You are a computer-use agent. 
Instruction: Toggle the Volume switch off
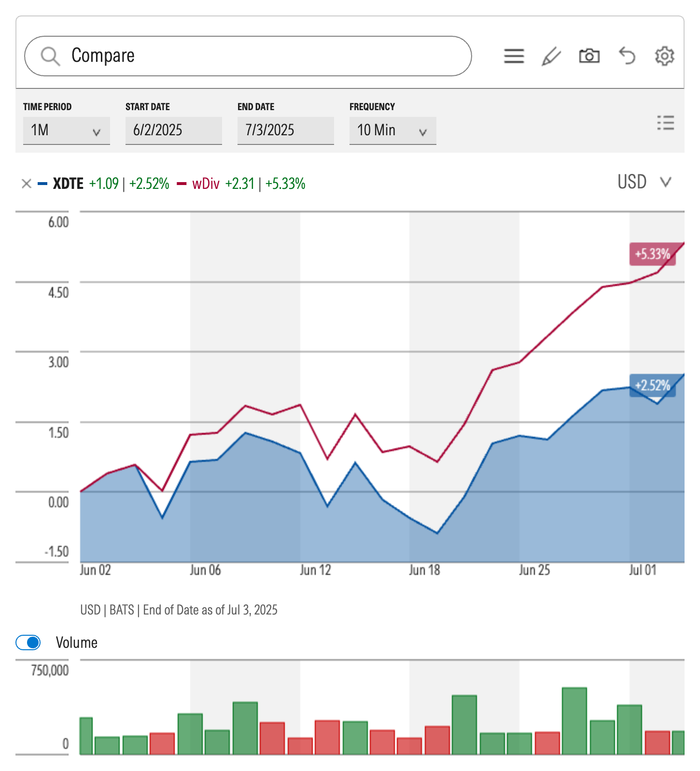tap(28, 642)
